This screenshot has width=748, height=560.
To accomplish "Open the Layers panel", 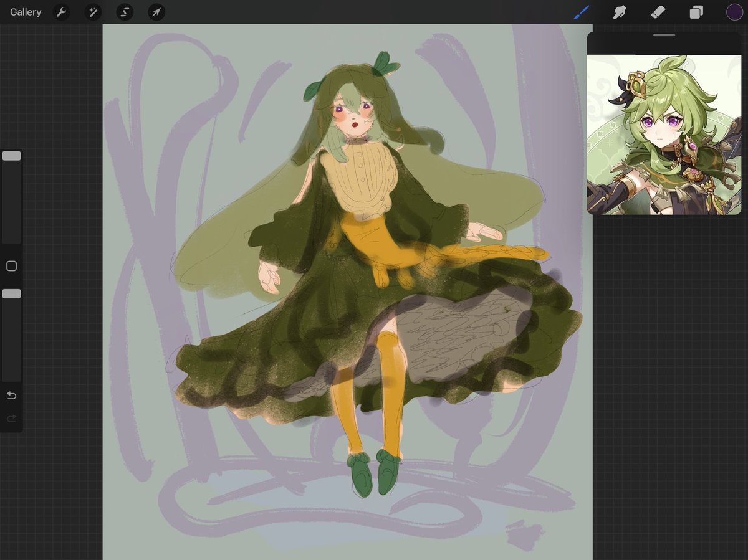I will 696,12.
